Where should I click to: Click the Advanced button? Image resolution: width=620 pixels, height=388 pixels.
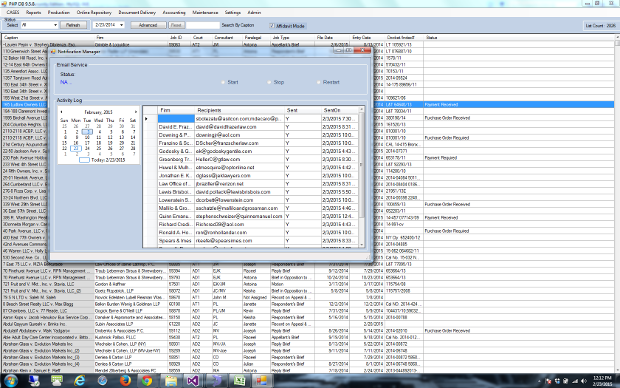(x=148, y=25)
